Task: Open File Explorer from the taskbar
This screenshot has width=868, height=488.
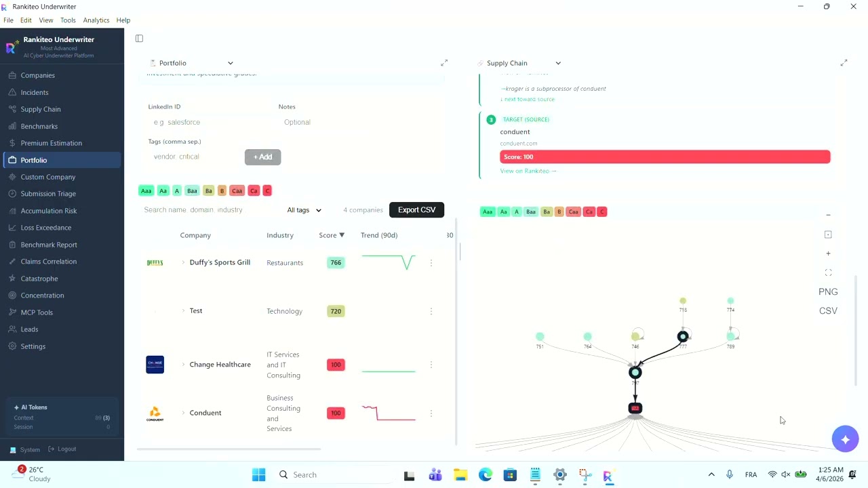Action: (x=460, y=475)
